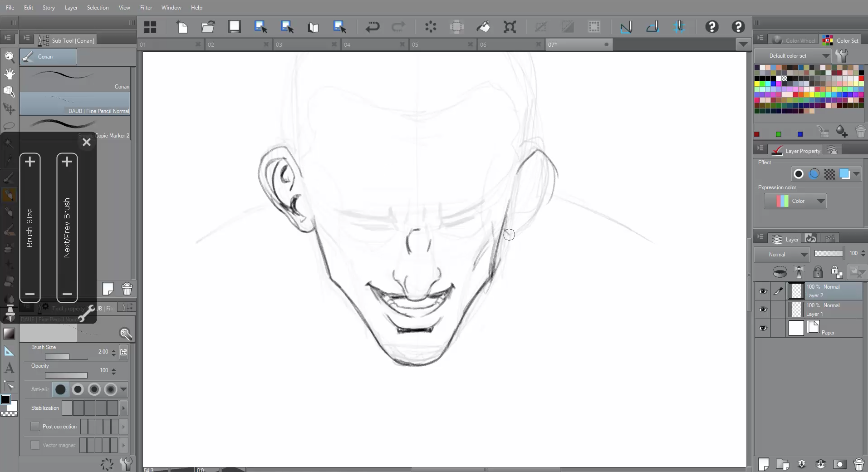Hide Layer 2 with the eye icon
This screenshot has width=868, height=472.
[763, 291]
